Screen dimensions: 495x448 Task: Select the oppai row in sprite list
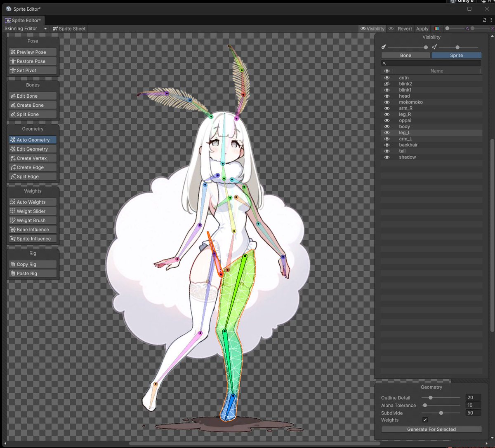431,120
